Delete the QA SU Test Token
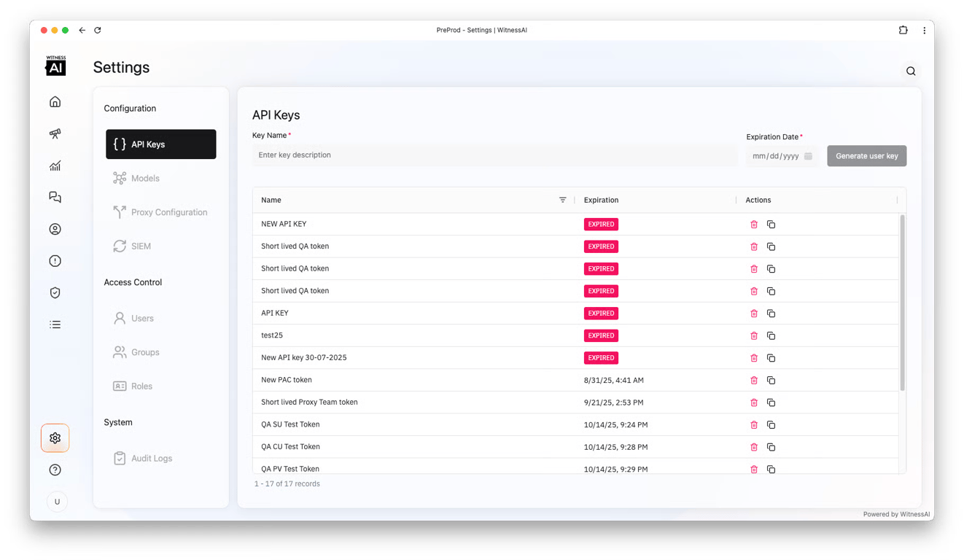Viewport: 964px width, 560px height. pyautogui.click(x=754, y=425)
